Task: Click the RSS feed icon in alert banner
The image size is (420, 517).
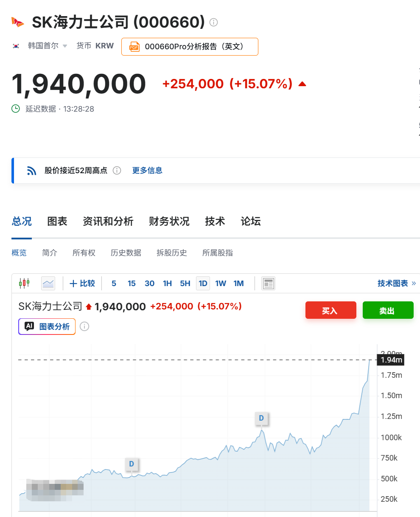Action: (x=32, y=171)
